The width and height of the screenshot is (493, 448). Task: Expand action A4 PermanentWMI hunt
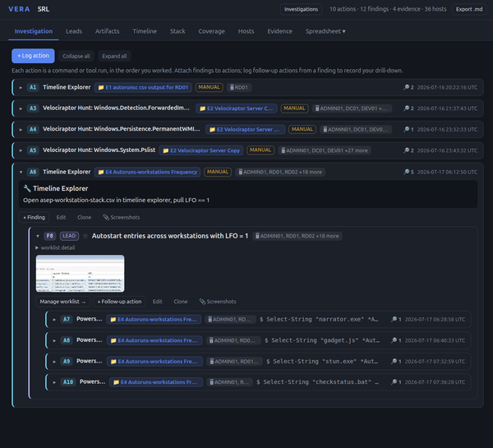pos(21,130)
